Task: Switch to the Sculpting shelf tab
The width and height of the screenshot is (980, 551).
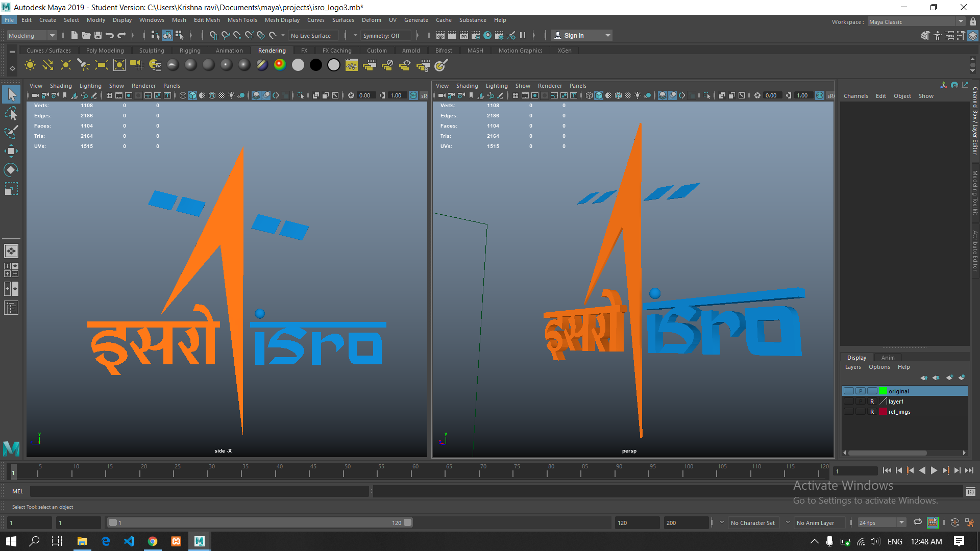Action: tap(152, 51)
